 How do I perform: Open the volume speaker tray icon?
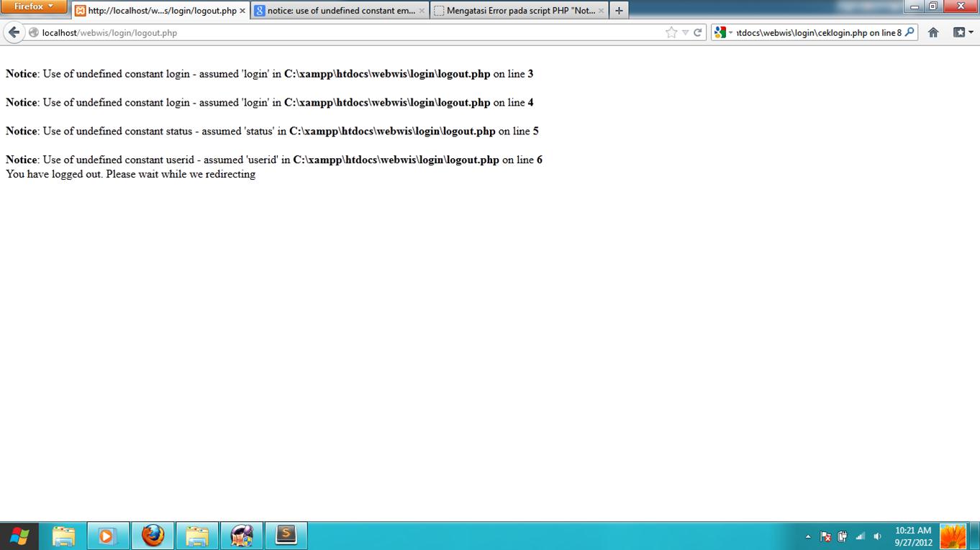pos(877,536)
